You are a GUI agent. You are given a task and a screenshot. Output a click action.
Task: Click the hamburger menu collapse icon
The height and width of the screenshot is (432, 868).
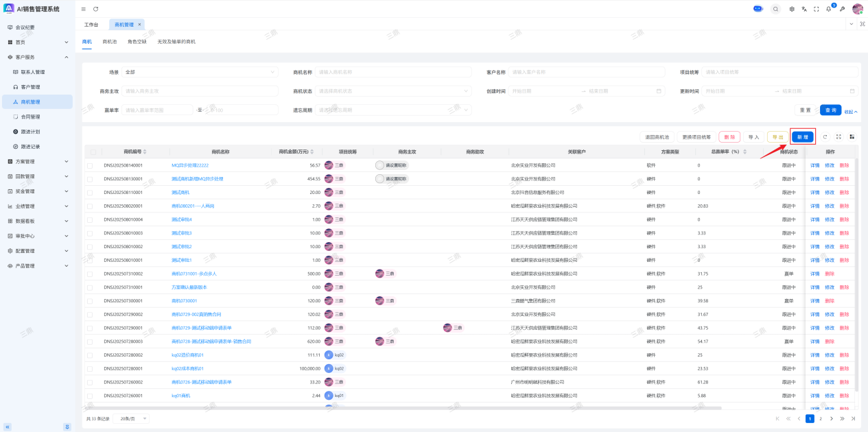(x=84, y=9)
